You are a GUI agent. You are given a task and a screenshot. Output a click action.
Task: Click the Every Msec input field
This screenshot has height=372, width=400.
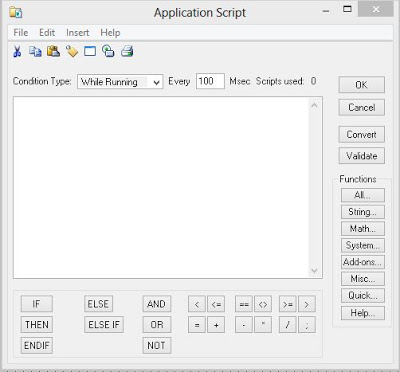pos(210,81)
